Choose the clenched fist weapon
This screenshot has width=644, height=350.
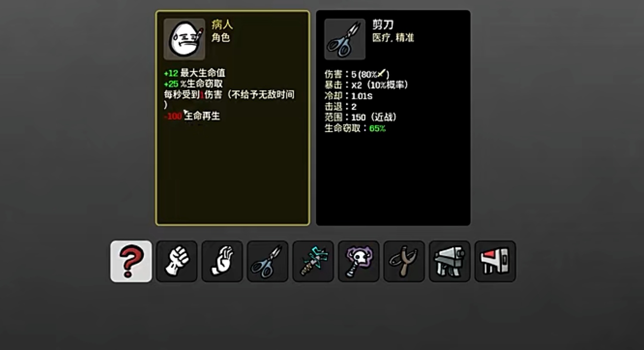tap(176, 261)
